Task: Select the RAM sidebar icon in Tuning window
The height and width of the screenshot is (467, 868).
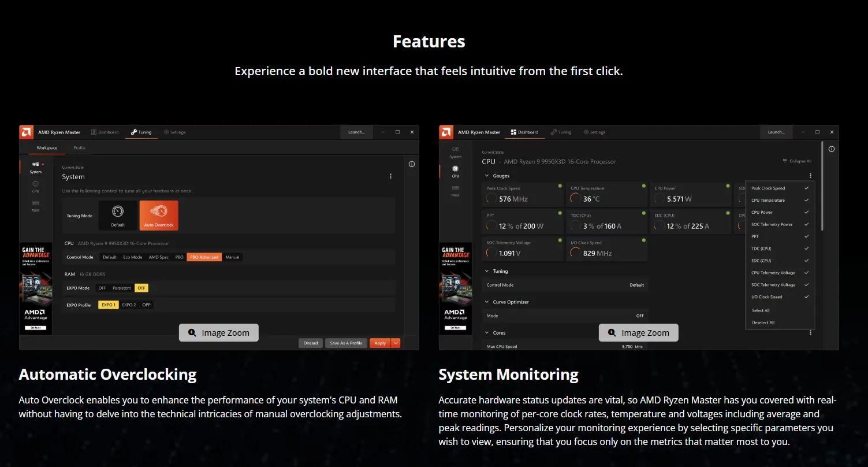Action: (36, 206)
